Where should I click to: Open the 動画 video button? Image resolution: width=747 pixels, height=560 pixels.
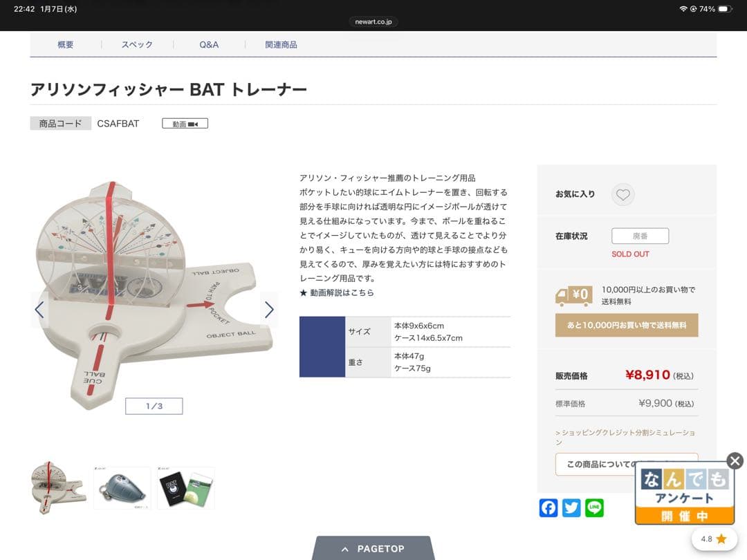pyautogui.click(x=185, y=124)
